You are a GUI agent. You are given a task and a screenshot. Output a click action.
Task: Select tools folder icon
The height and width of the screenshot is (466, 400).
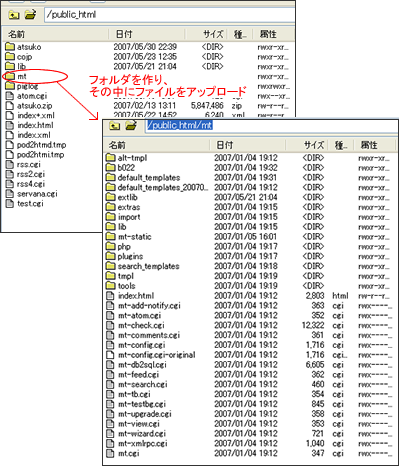coord(111,286)
